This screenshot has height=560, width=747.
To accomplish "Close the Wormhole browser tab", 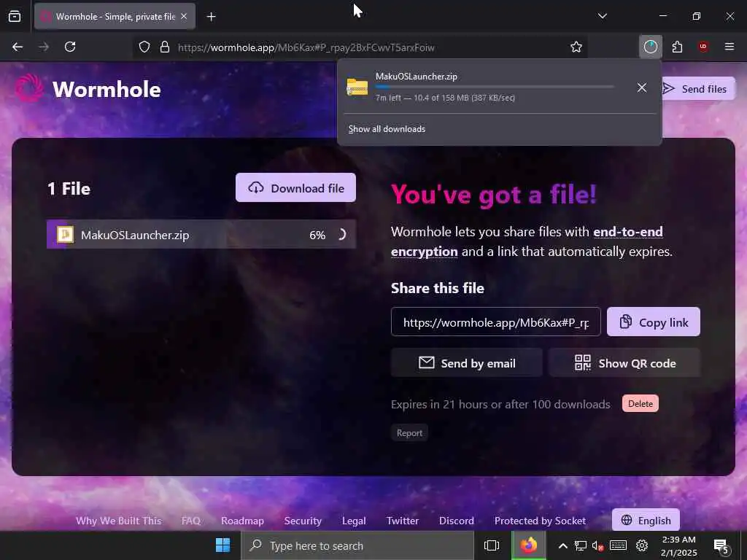I will [184, 16].
